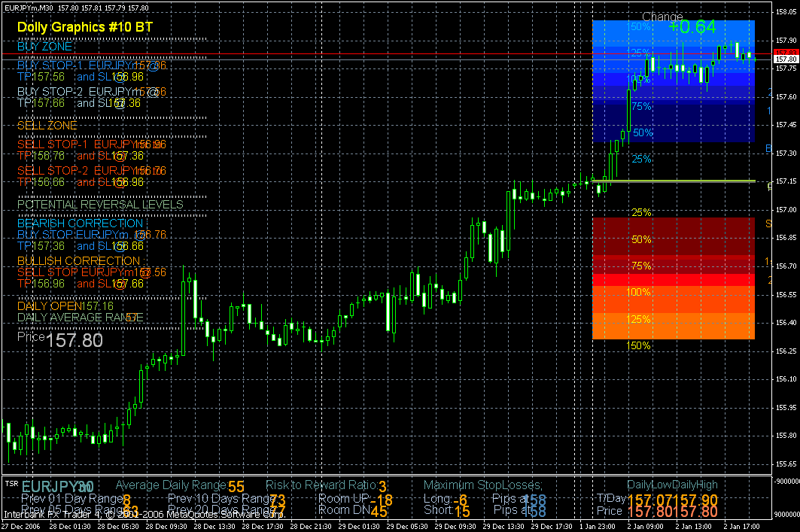Click the '29 Dec 17:30' time axis label
Screen dimensions: 800x532
coord(552,527)
